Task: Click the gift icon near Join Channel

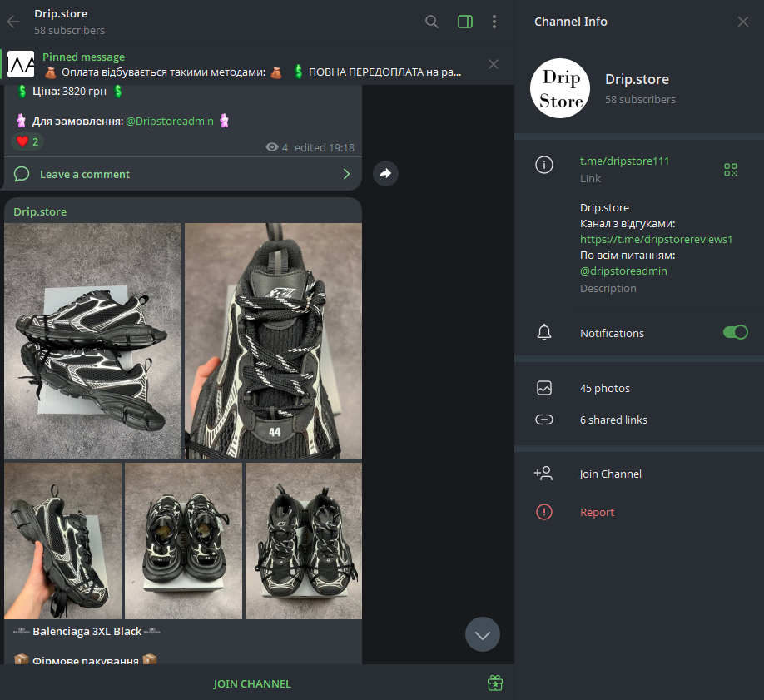Action: (494, 683)
